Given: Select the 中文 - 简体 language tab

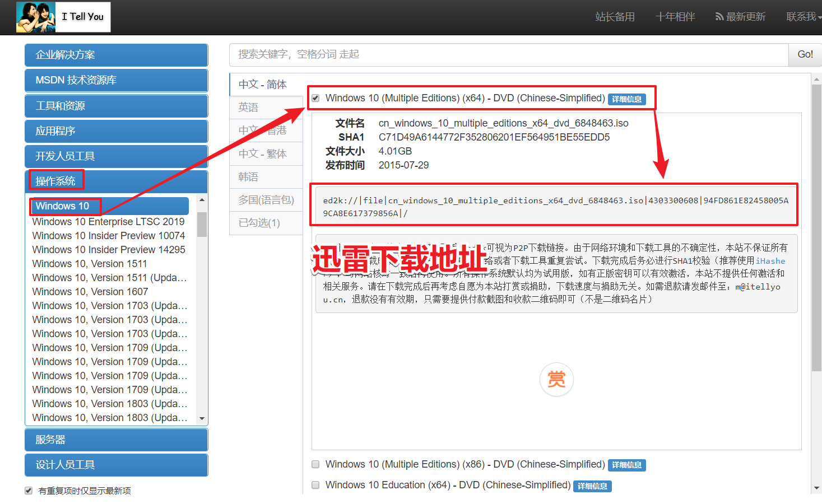Looking at the screenshot, I should coord(266,85).
